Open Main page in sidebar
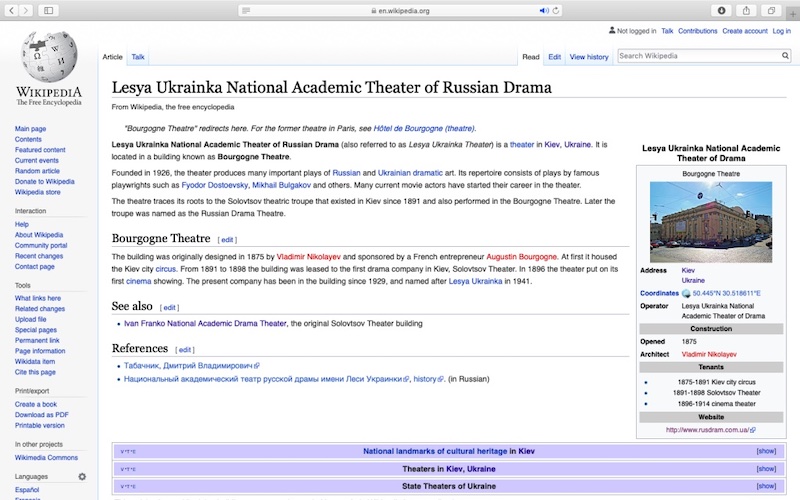 click(30, 129)
